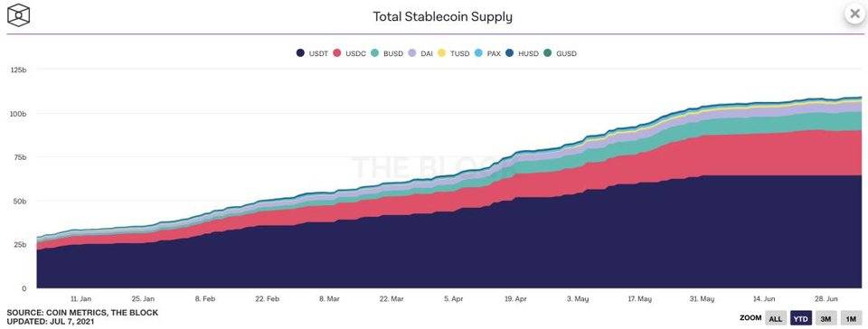The height and width of the screenshot is (329, 868).
Task: Hide the BUSD series via legend
Action: [374, 53]
